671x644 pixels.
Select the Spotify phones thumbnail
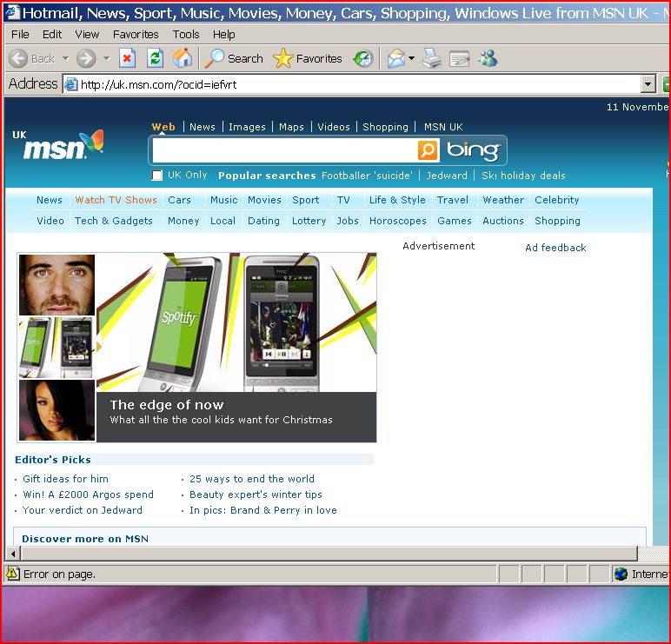tap(56, 348)
